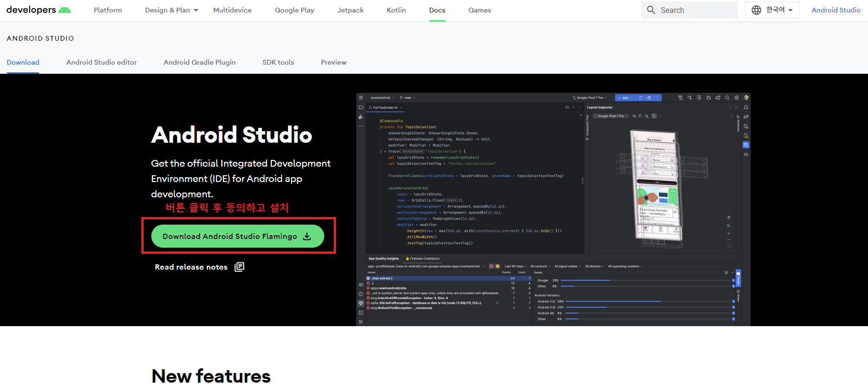The image size is (868, 386).
Task: Click the notifications bell in IDE screenshot
Action: [x=746, y=107]
